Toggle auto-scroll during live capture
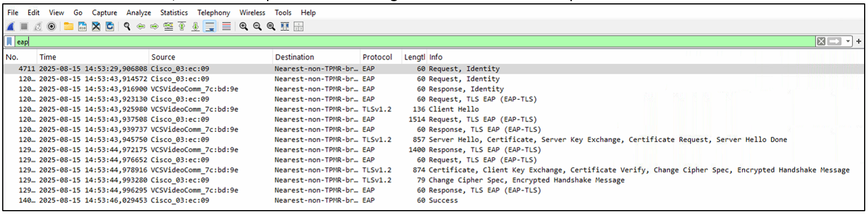868x214 pixels. point(210,27)
